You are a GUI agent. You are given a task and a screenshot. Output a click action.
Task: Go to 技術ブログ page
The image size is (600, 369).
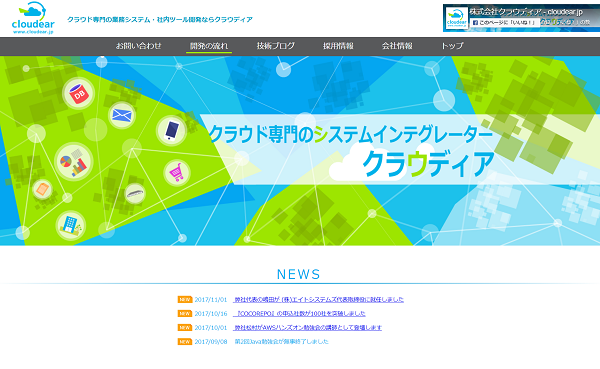click(x=276, y=46)
